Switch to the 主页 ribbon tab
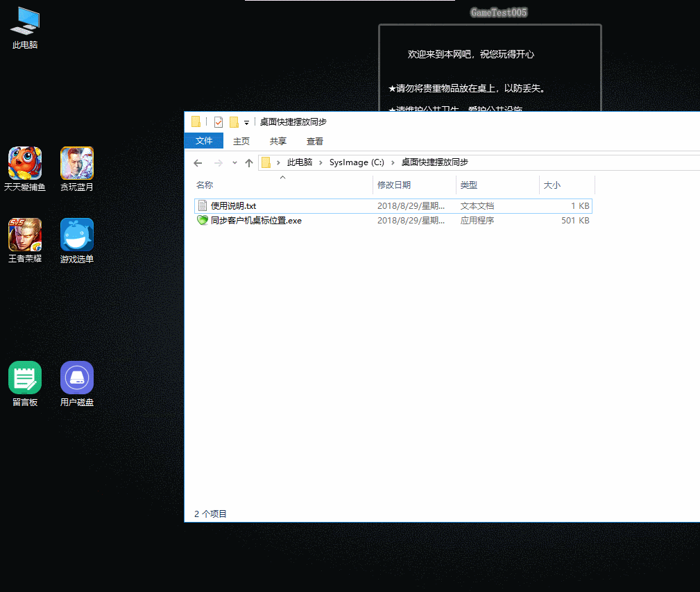Image resolution: width=700 pixels, height=592 pixels. 241,141
